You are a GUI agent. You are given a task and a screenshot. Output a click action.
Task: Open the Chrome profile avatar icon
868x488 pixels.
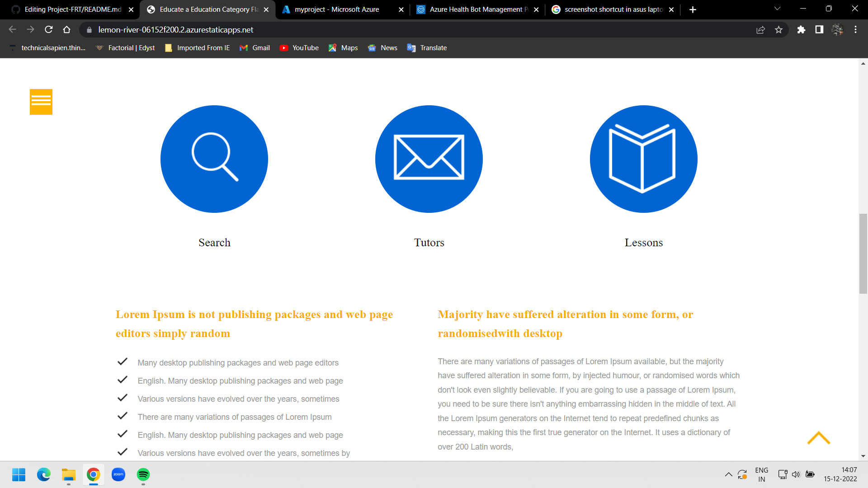pyautogui.click(x=838, y=30)
